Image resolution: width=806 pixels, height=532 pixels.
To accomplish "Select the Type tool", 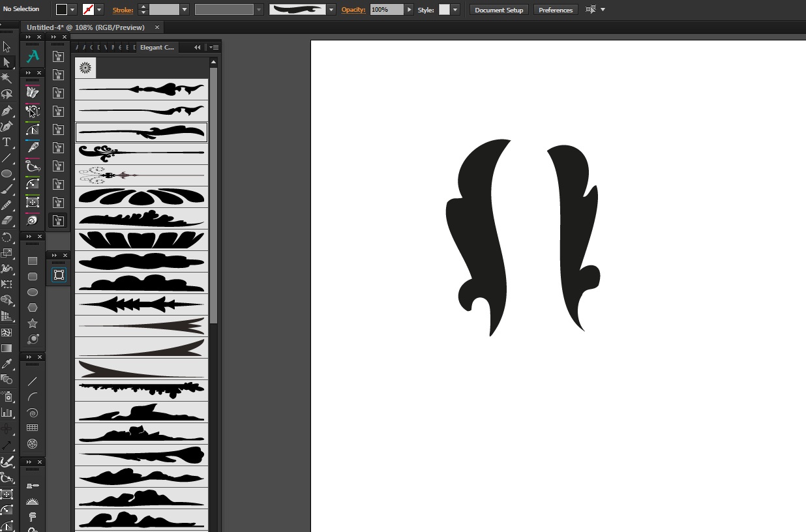I will [x=7, y=142].
